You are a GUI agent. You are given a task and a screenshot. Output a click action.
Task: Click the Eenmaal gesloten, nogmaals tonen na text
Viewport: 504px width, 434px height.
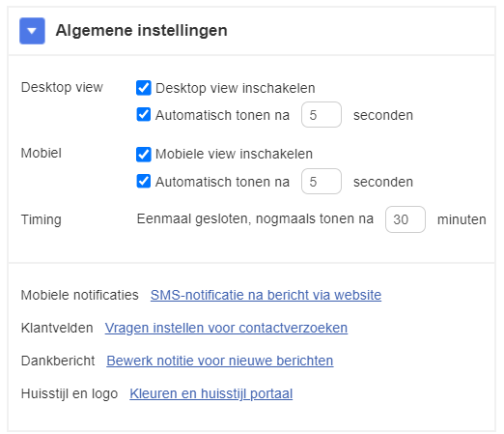pos(255,218)
